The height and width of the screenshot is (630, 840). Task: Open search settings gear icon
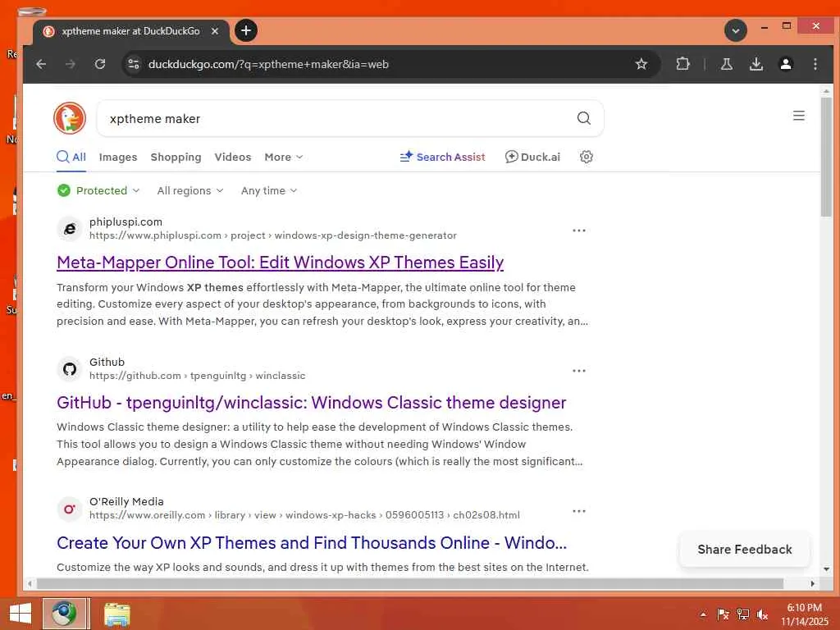[587, 157]
